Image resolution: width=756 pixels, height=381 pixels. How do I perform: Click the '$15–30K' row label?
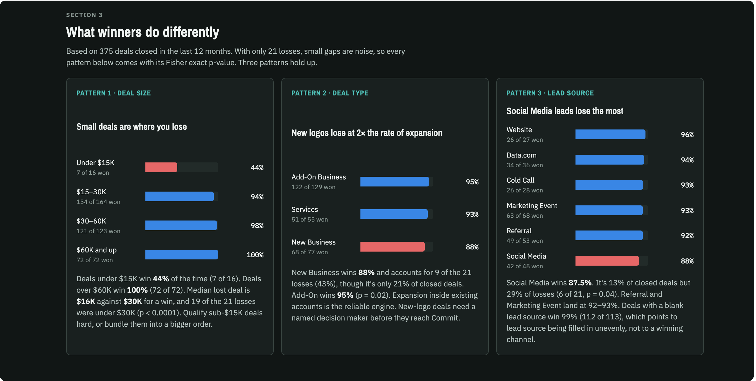tap(92, 192)
